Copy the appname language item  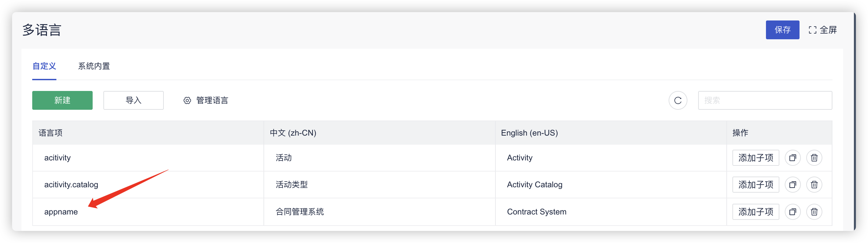792,212
